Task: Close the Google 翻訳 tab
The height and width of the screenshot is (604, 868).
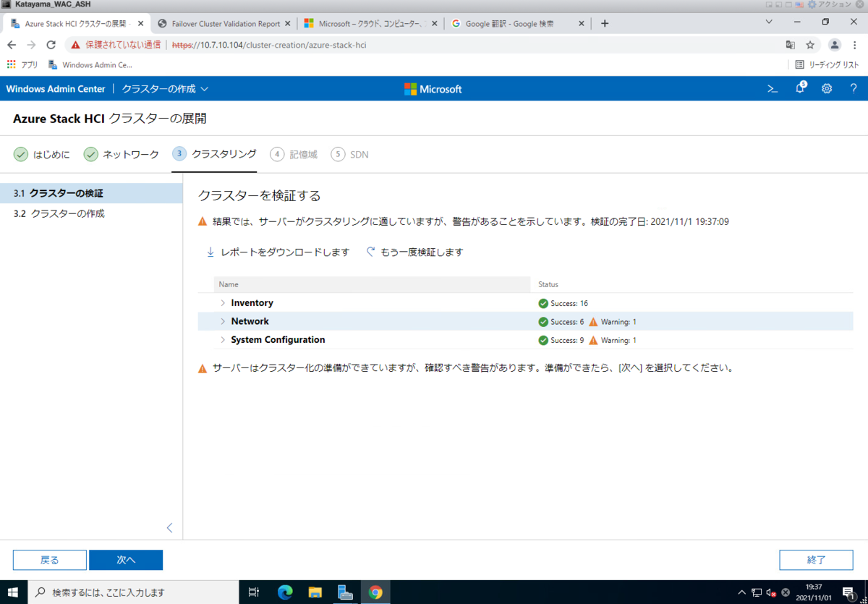Action: (x=582, y=23)
